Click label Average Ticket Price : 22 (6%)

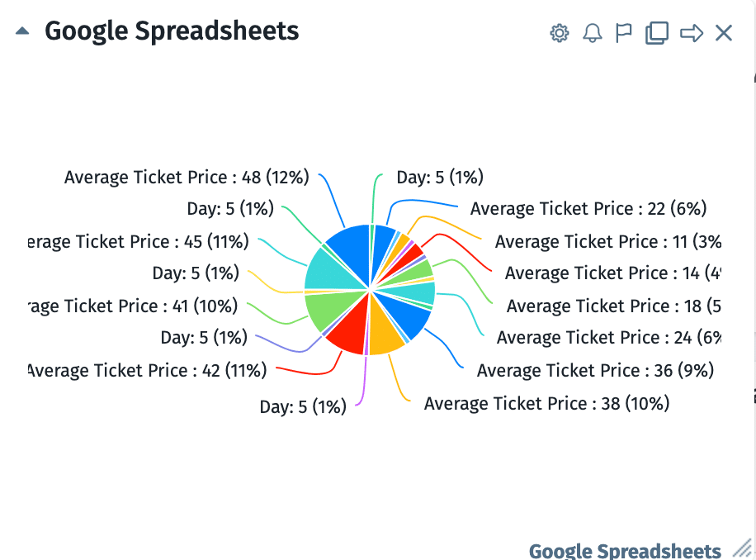(588, 208)
